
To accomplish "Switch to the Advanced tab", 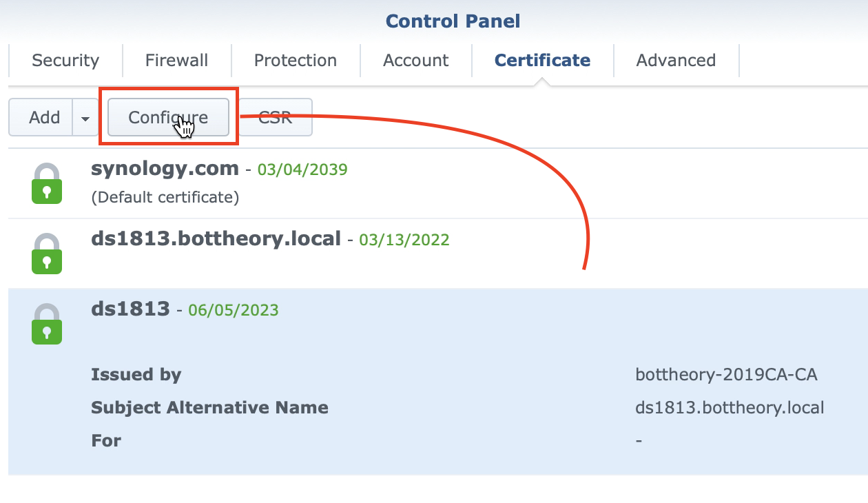I will [x=676, y=61].
